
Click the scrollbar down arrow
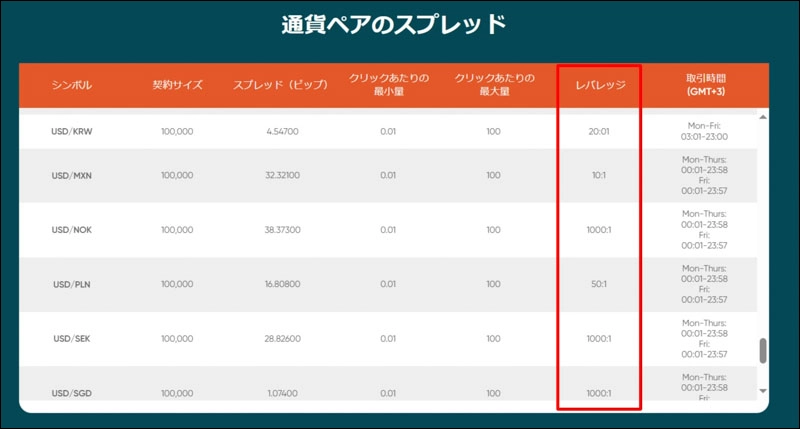click(764, 391)
